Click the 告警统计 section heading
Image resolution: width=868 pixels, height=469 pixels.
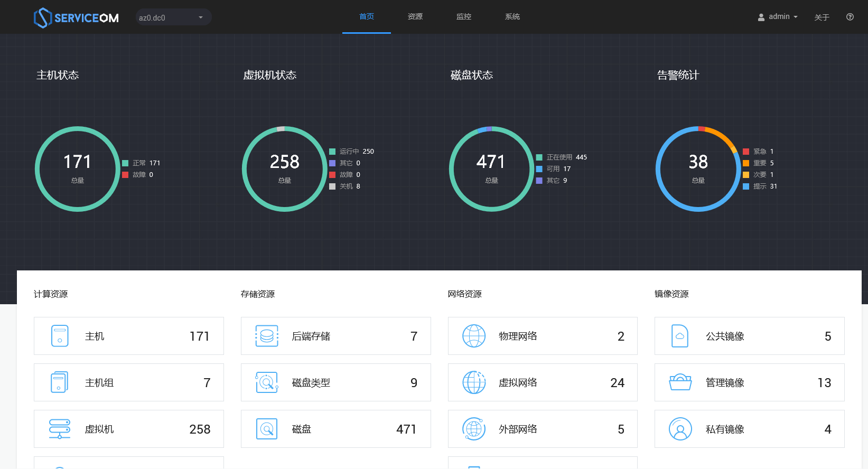click(678, 75)
